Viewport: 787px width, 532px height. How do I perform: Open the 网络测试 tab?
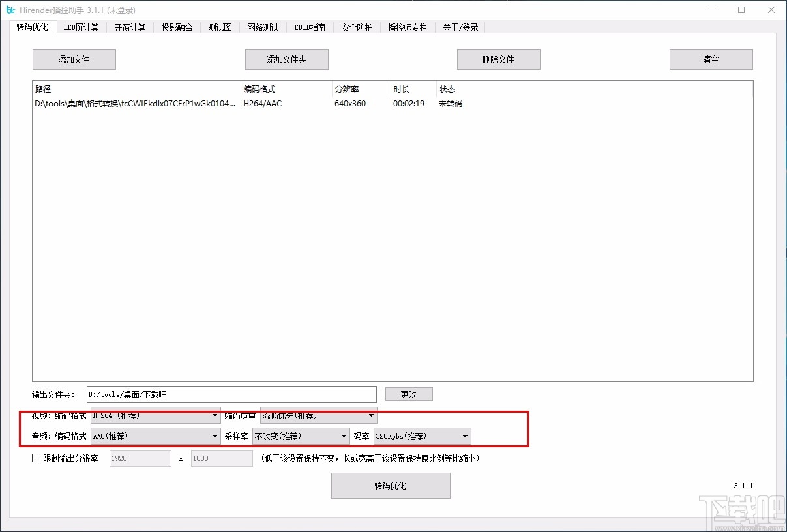pyautogui.click(x=263, y=27)
